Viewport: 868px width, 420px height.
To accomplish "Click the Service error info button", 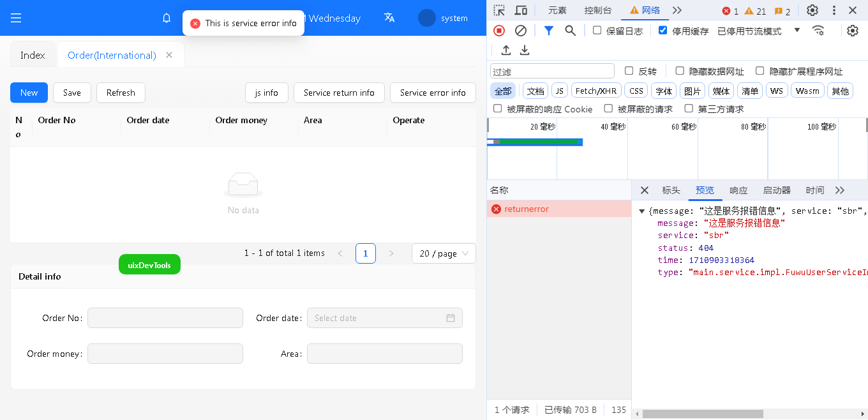I will pos(433,93).
